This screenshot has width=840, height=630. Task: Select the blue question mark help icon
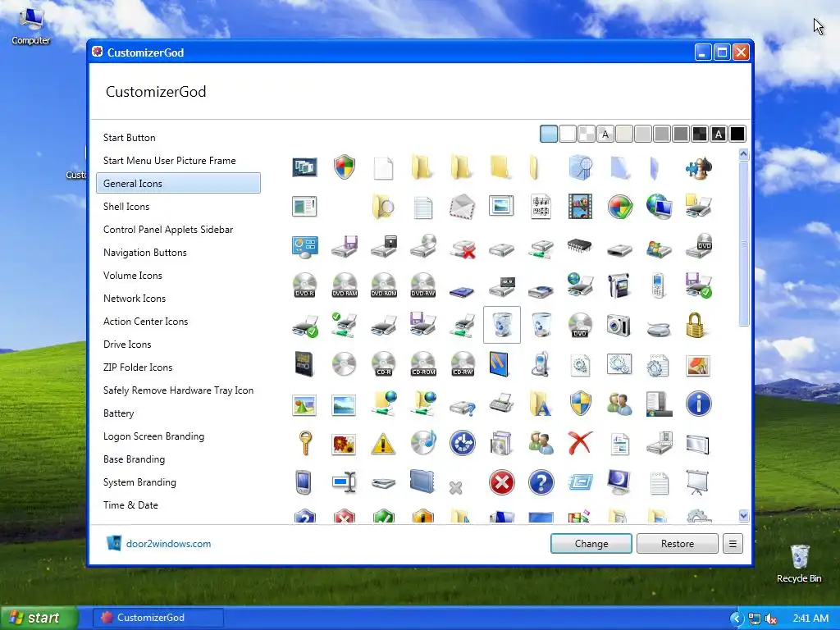tap(541, 482)
